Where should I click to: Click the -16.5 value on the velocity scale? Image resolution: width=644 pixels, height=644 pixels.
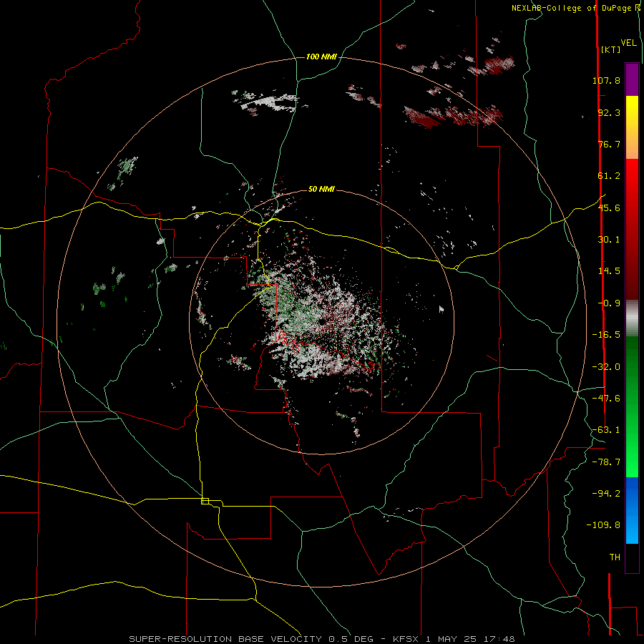pyautogui.click(x=606, y=335)
